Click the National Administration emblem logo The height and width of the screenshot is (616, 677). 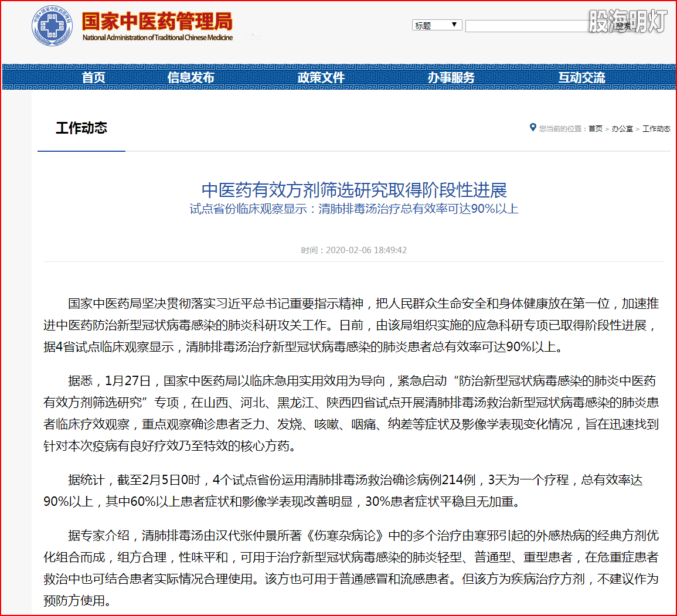[x=52, y=26]
